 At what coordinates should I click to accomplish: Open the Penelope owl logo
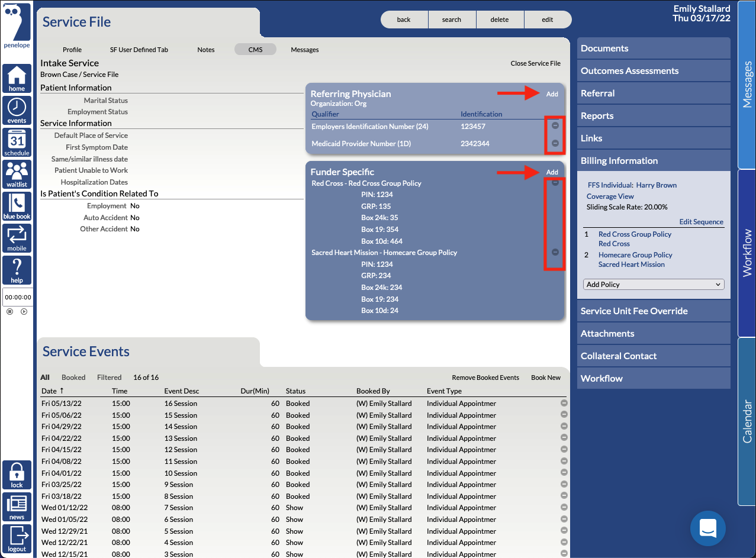pos(17,26)
